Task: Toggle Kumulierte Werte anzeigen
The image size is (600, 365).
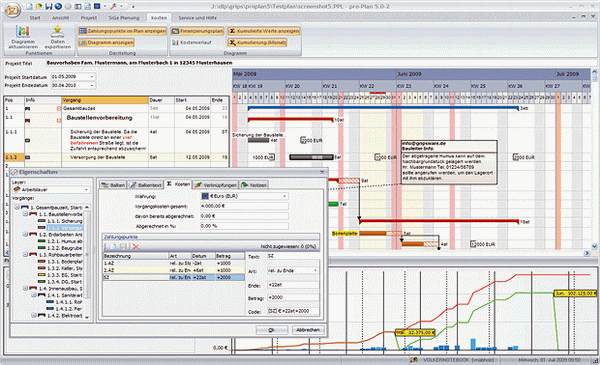Action: coord(264,31)
